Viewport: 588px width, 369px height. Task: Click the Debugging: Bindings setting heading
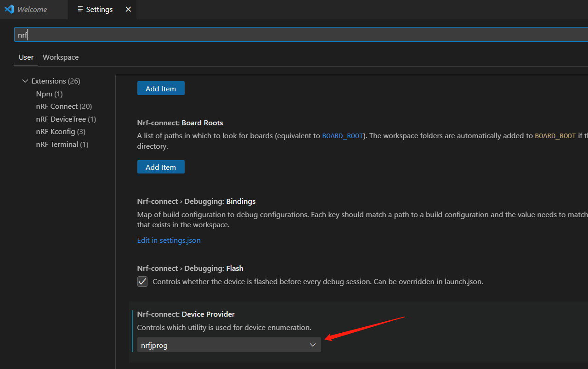coord(196,201)
